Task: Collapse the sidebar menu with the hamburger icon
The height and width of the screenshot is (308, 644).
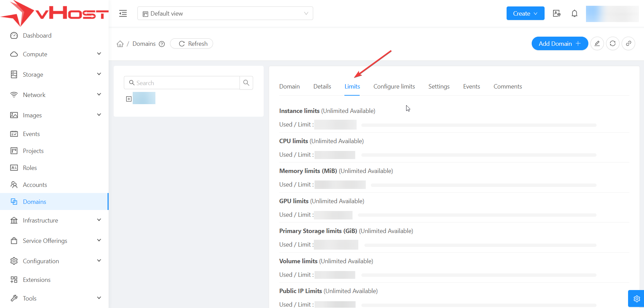Action: [x=123, y=14]
